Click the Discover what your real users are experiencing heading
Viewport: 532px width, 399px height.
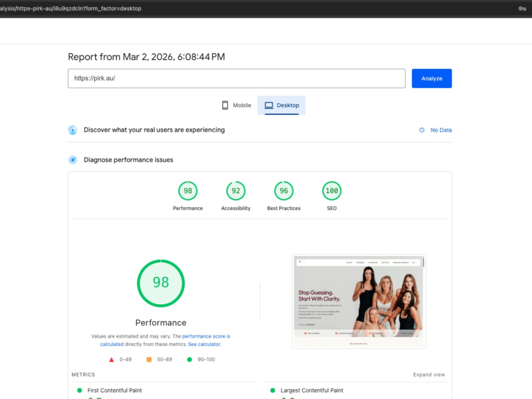(154, 130)
